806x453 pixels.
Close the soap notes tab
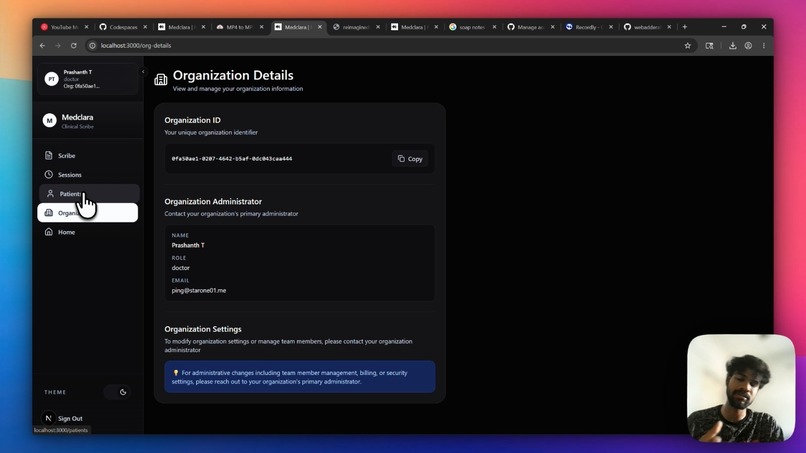point(494,27)
